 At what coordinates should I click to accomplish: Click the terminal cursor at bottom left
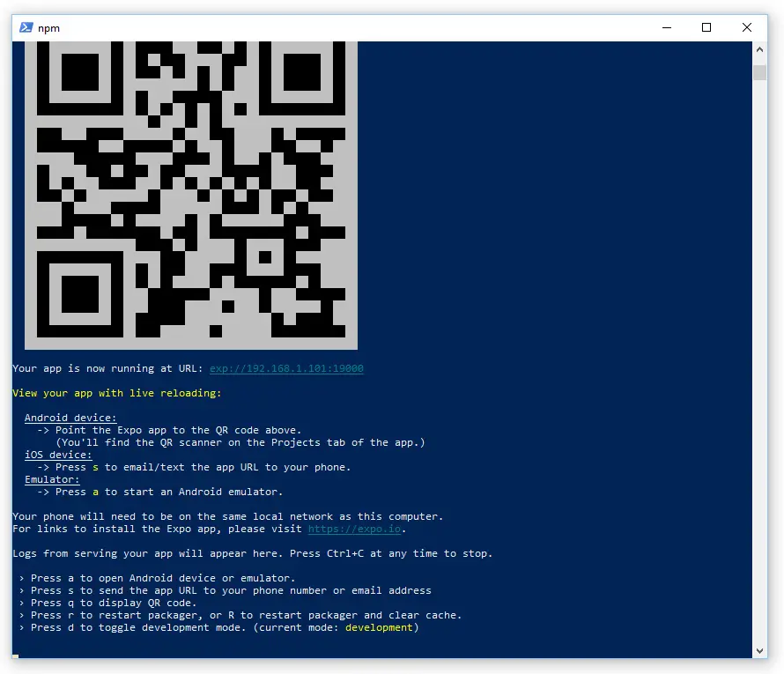16,656
